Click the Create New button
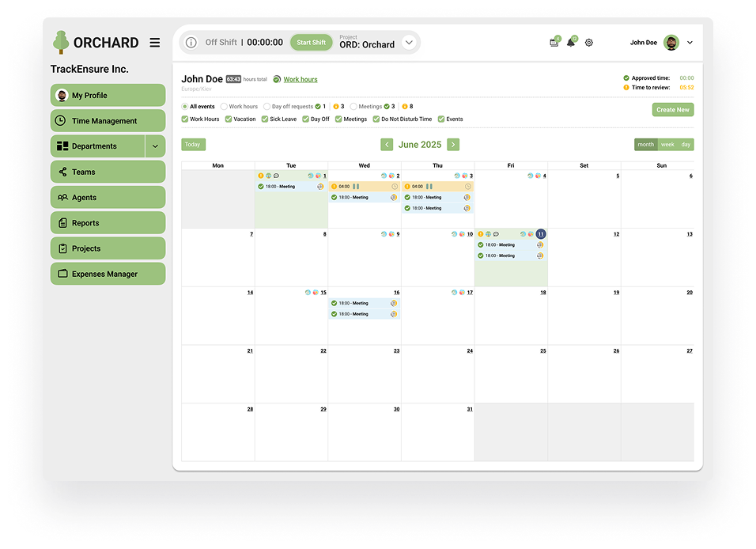756x549 pixels. click(672, 110)
